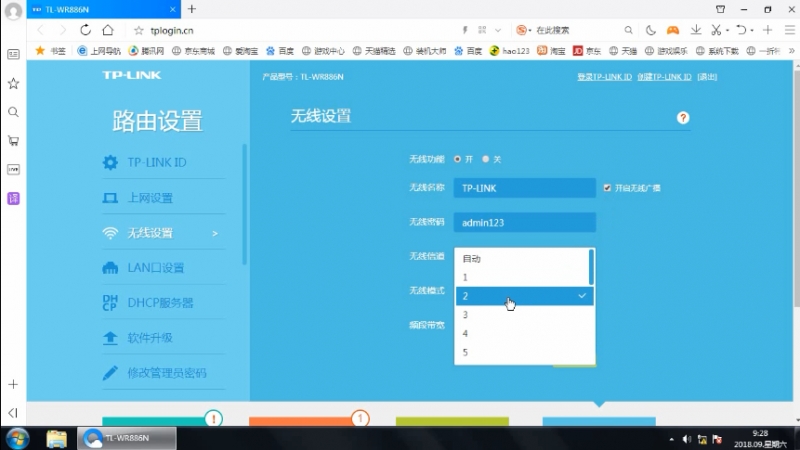
Task: Reload the page with refresh icon
Action: (85, 30)
